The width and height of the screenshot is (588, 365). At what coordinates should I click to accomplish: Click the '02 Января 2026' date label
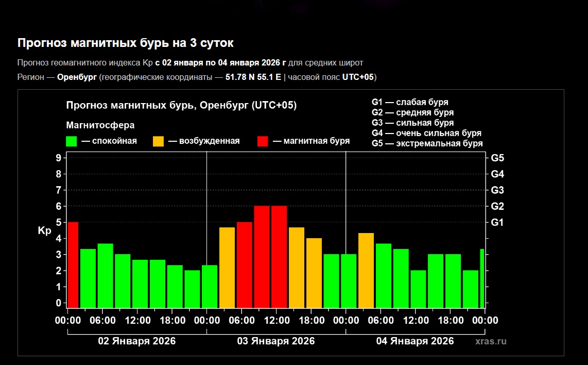pyautogui.click(x=137, y=341)
